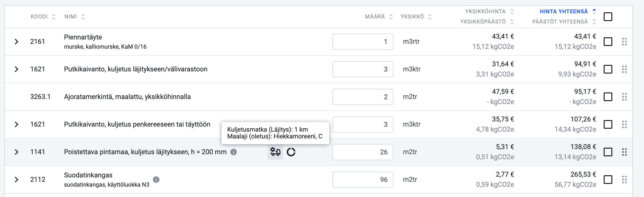The image size is (644, 197).
Task: Edit quantity field of Ajoratamerkintä row
Action: [363, 97]
